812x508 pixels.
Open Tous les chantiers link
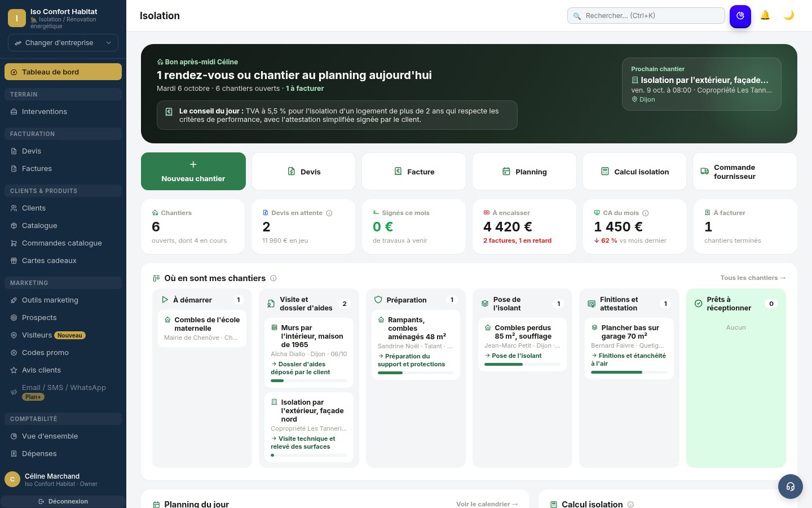click(x=753, y=278)
